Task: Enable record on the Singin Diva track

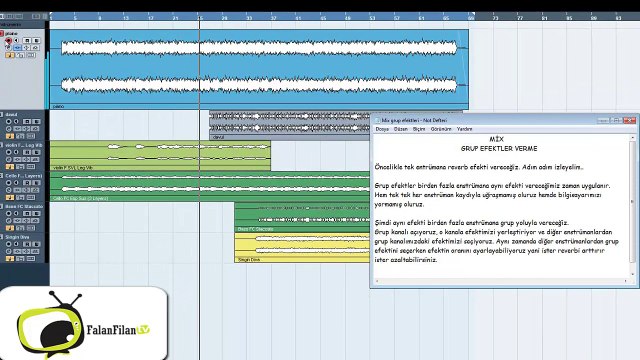Action: pos(8,244)
